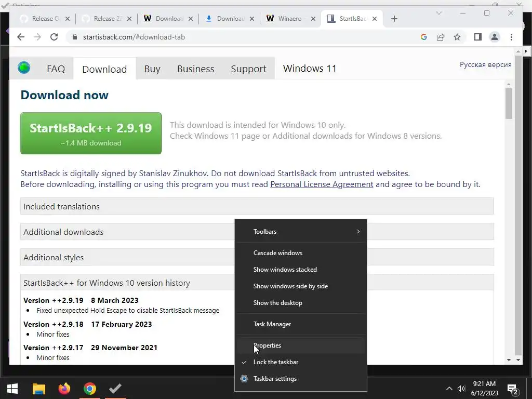Expand Additional downloads section
Screen dimensions: 532x399
pyautogui.click(x=257, y=232)
